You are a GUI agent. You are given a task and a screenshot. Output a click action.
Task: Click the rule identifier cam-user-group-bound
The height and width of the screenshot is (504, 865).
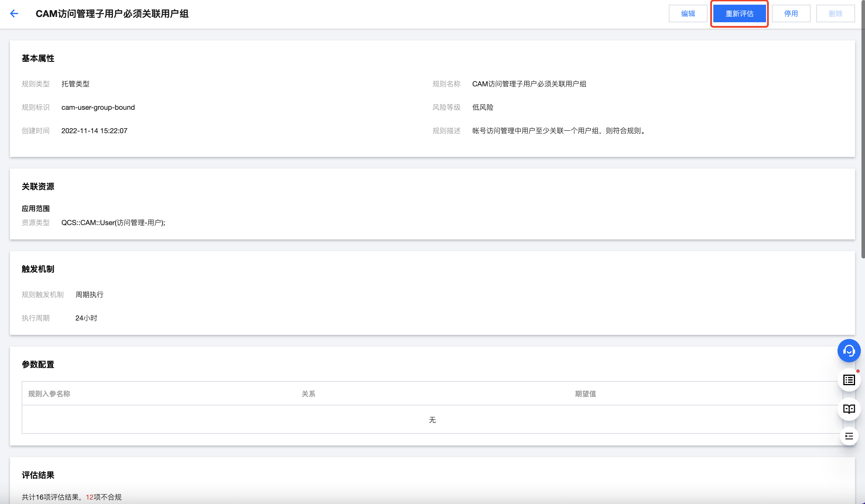pyautogui.click(x=98, y=107)
